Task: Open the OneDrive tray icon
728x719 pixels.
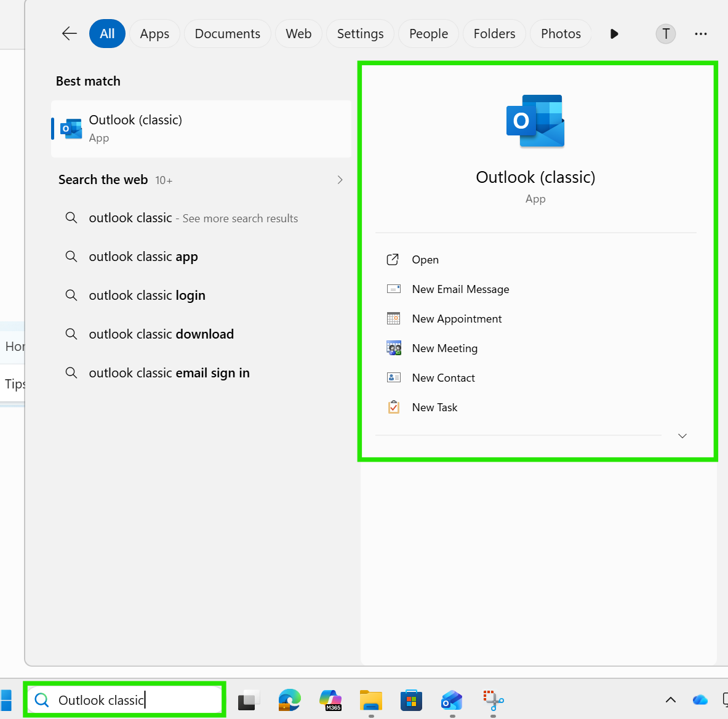Action: (700, 699)
